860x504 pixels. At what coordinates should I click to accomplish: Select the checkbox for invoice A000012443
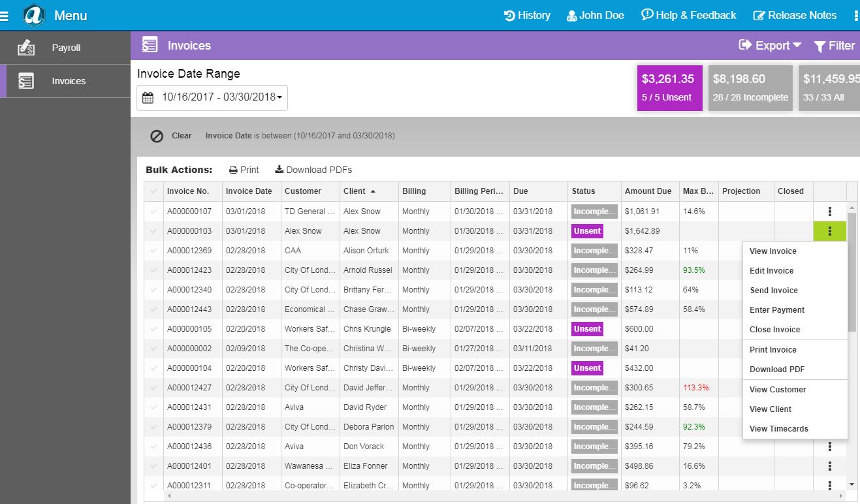(153, 309)
